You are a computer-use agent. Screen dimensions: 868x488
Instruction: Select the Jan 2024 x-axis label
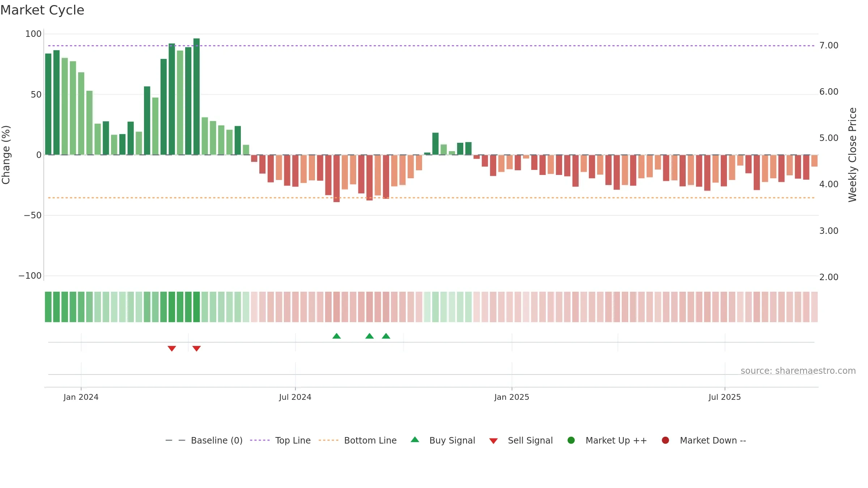click(x=81, y=397)
